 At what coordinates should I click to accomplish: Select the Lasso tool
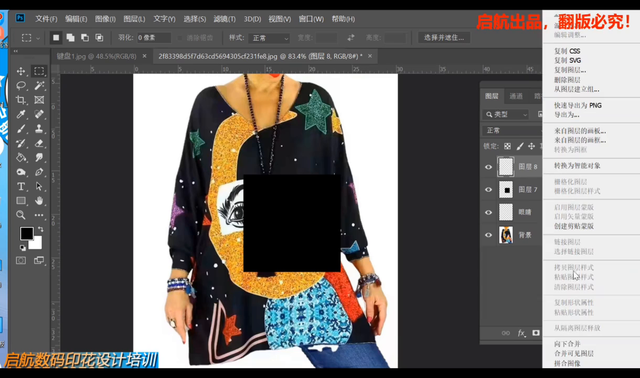coord(21,85)
